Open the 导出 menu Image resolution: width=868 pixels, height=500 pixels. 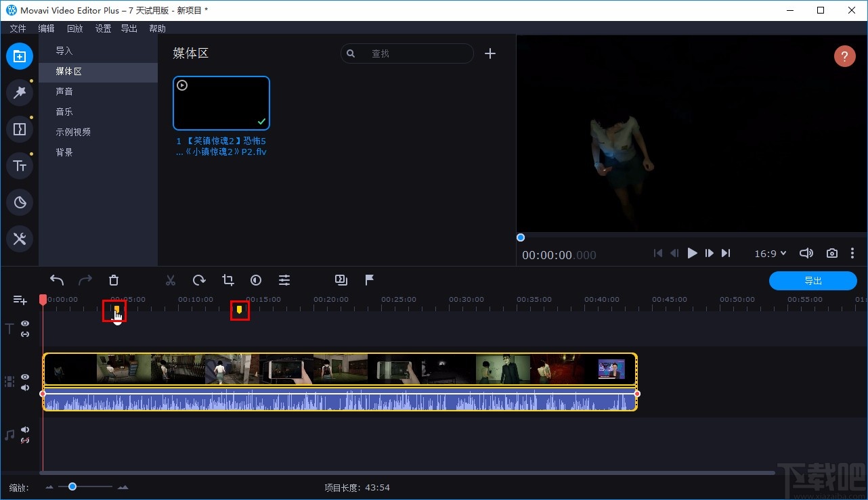[x=129, y=28]
